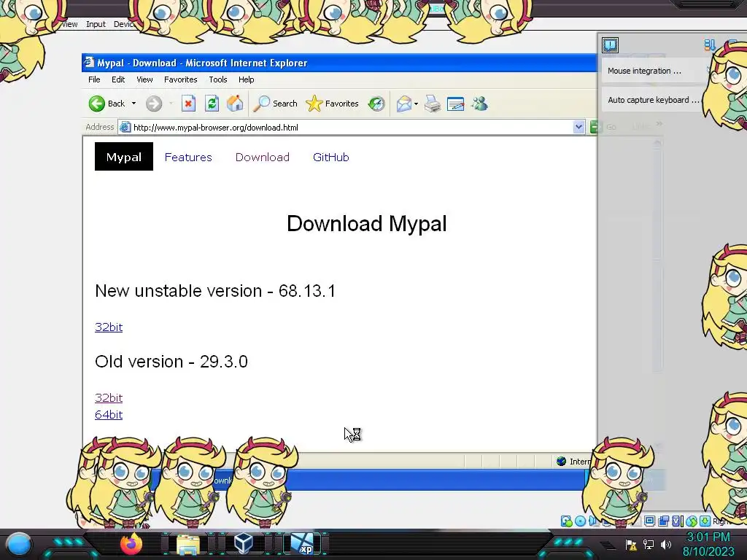Screen dimensions: 747x560
Task: Open the VirtualBox Input menu
Action: (x=96, y=24)
